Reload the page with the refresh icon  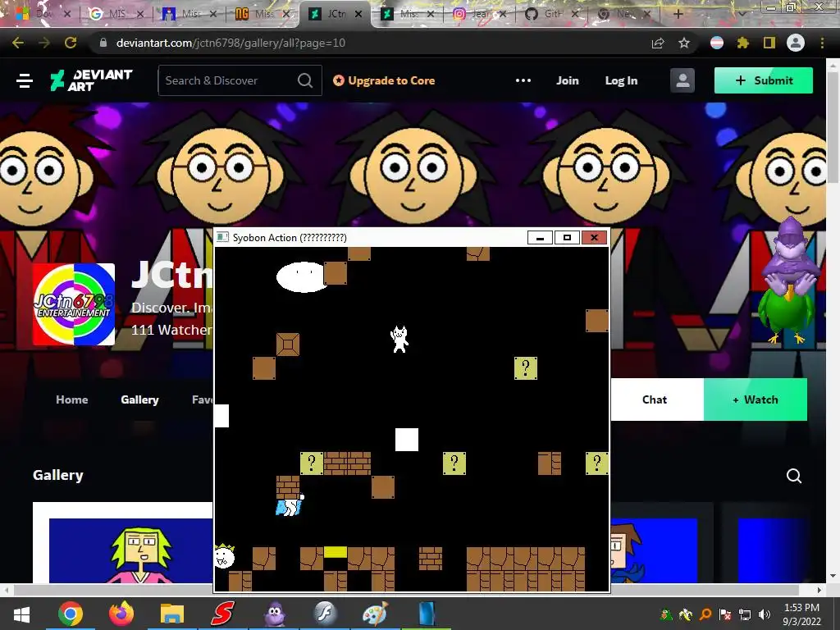71,43
